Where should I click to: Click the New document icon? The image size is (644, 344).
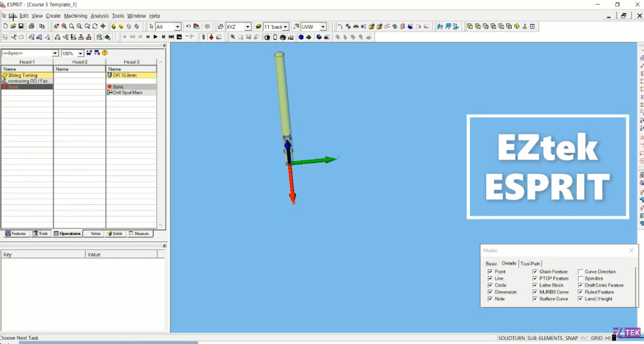pos(5,27)
